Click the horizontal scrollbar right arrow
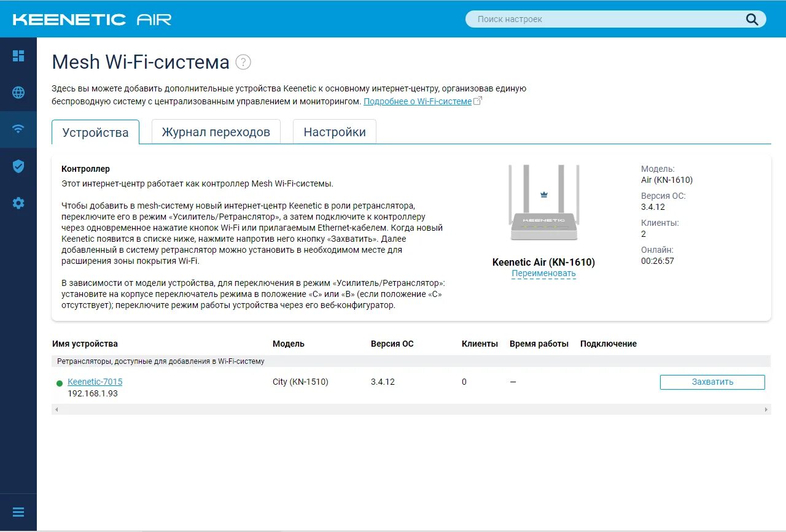Viewport: 786px width, 532px height. [766, 409]
